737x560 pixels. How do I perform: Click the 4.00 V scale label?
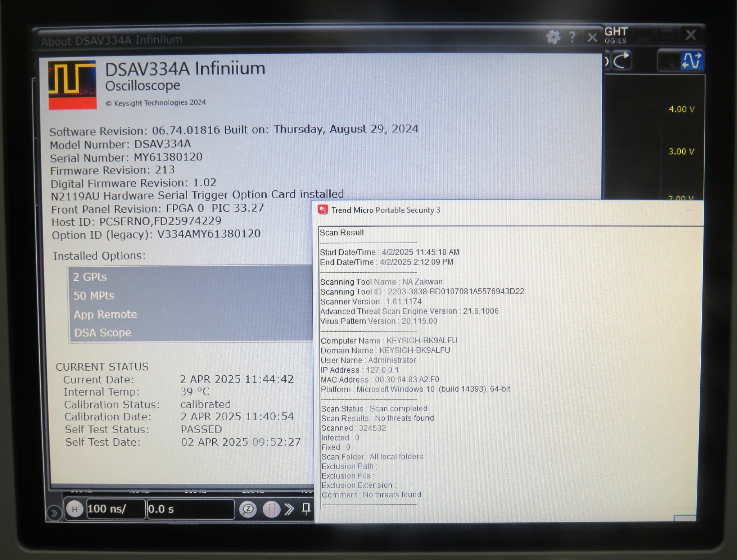point(682,109)
